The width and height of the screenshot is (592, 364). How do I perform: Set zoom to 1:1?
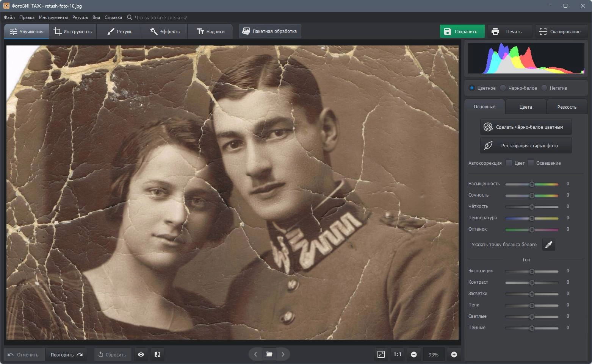(397, 355)
